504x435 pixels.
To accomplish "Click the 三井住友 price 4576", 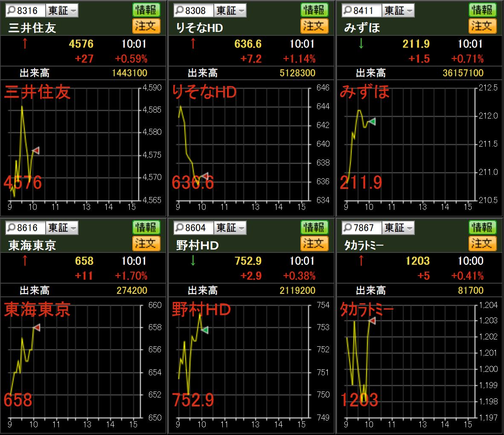I will pos(81,43).
